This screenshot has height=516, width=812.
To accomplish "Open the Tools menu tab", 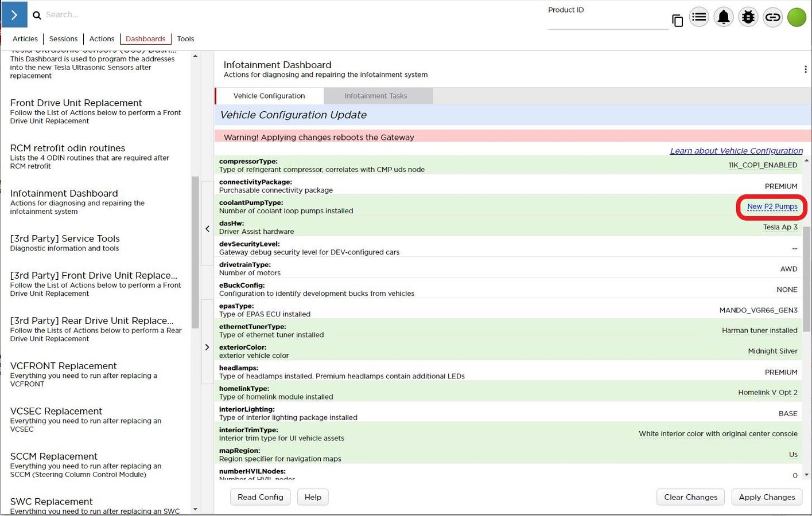I will click(x=185, y=39).
